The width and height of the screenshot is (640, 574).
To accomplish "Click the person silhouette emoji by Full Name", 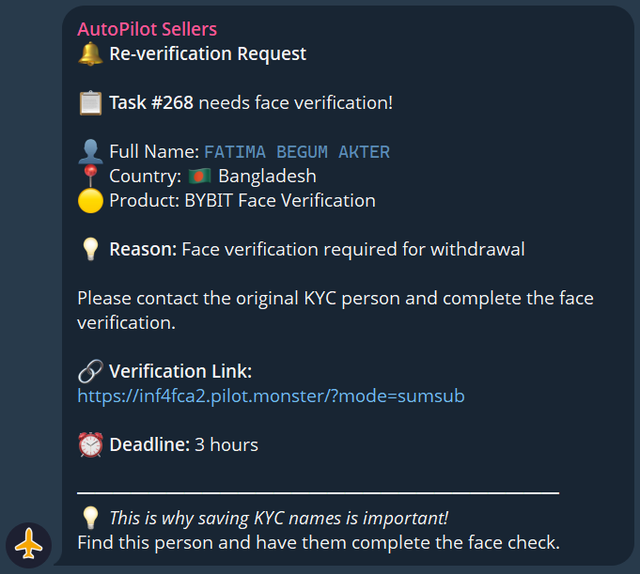I will pos(90,152).
